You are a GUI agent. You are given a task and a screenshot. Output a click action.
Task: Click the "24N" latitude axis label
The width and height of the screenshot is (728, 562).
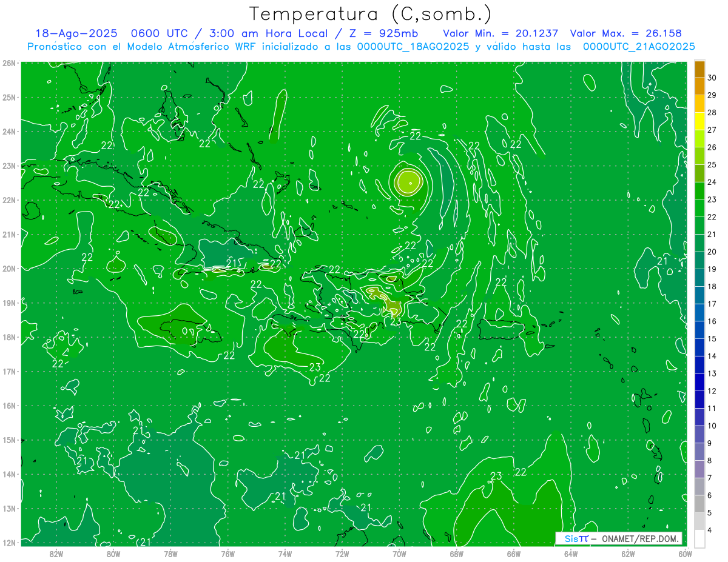click(x=9, y=132)
